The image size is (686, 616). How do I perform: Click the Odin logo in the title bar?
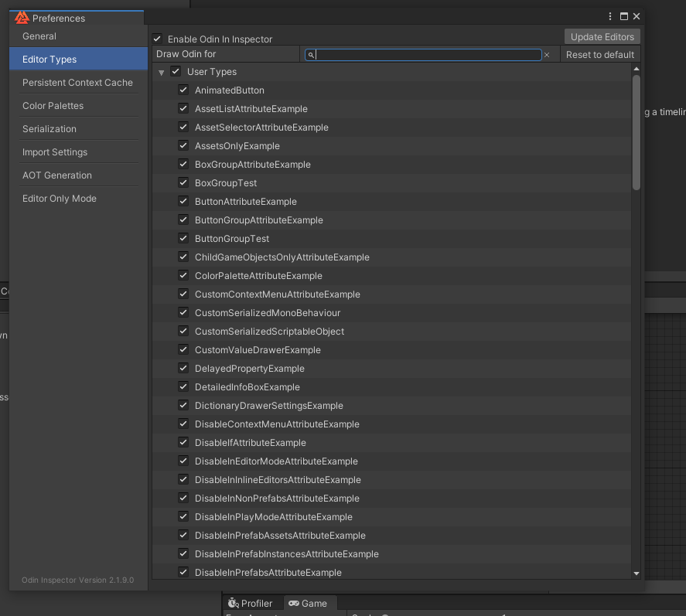(x=22, y=18)
